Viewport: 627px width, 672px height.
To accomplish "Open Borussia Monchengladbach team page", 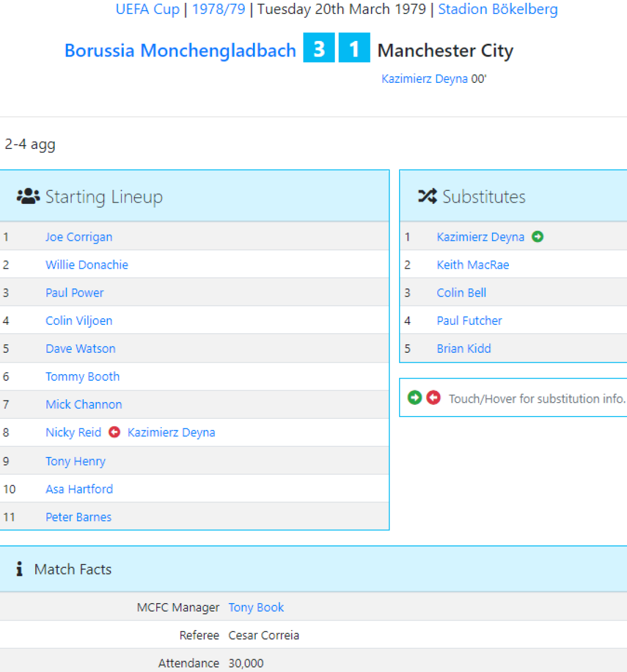I will coord(180,50).
